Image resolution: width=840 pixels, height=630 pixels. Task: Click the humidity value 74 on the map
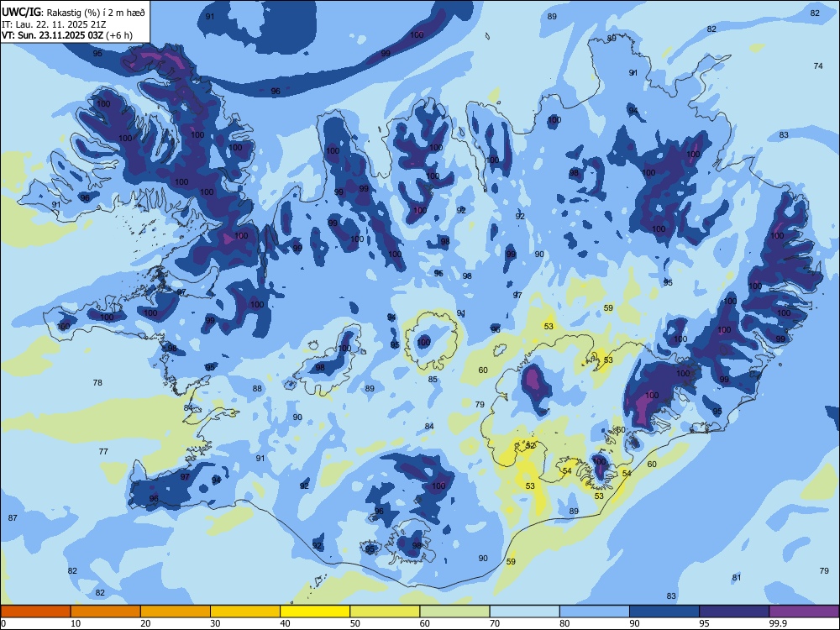click(818, 66)
